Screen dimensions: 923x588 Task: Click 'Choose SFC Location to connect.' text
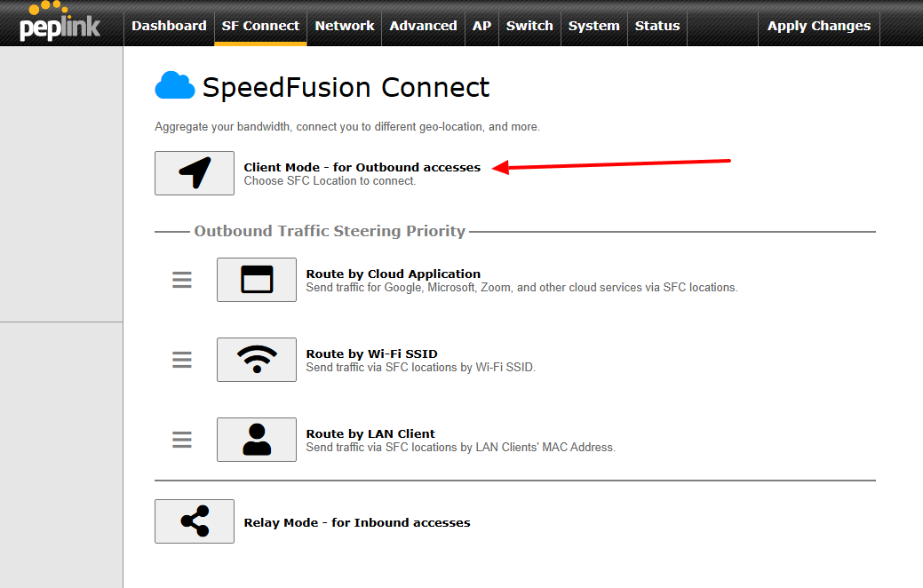[x=330, y=181]
